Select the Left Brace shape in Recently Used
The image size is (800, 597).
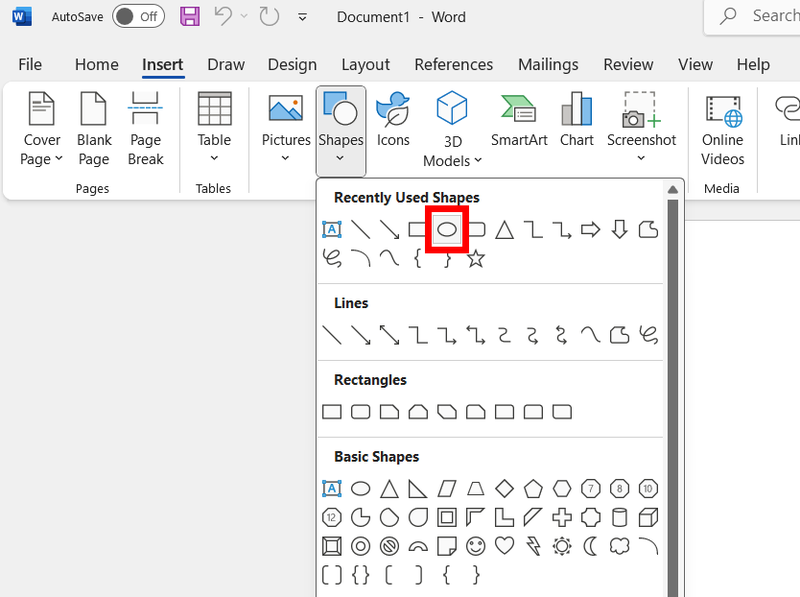418,259
